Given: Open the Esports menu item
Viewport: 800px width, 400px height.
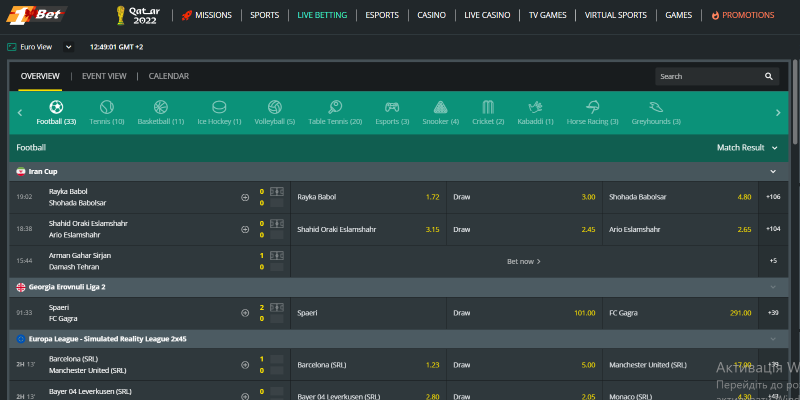Looking at the screenshot, I should pos(382,15).
